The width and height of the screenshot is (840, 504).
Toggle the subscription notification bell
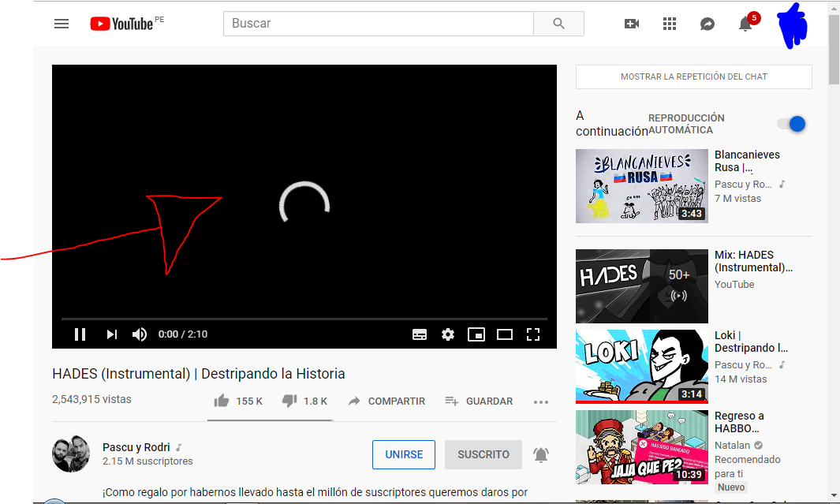(x=541, y=455)
